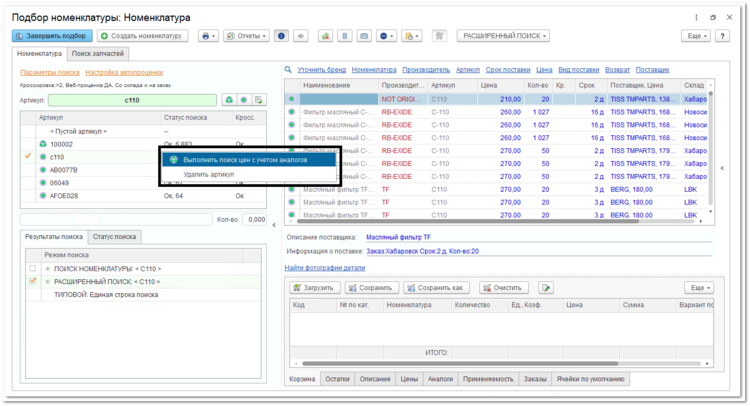Collapse right side panel with arrow

(x=722, y=168)
